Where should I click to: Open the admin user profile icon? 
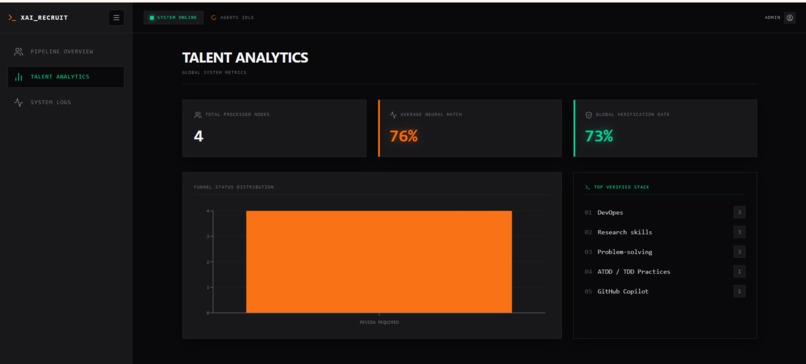click(790, 17)
